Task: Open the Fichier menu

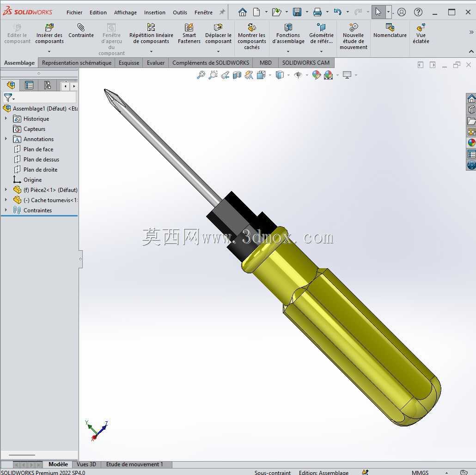Action: click(74, 12)
